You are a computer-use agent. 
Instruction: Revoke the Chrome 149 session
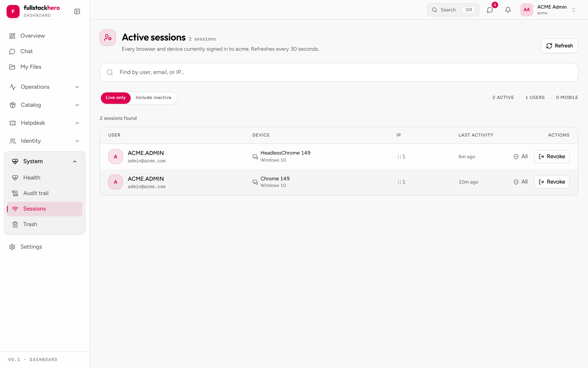(551, 182)
